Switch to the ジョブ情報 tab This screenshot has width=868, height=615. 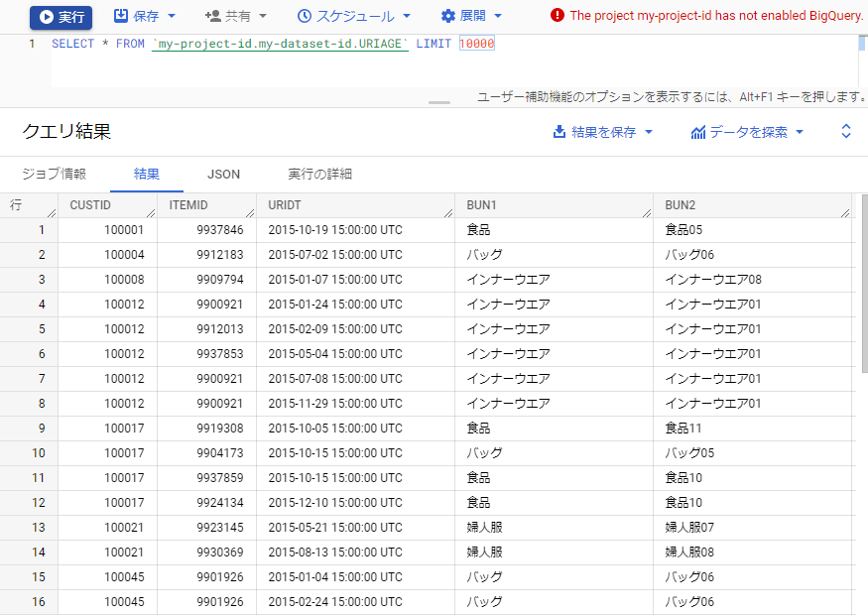pyautogui.click(x=55, y=174)
